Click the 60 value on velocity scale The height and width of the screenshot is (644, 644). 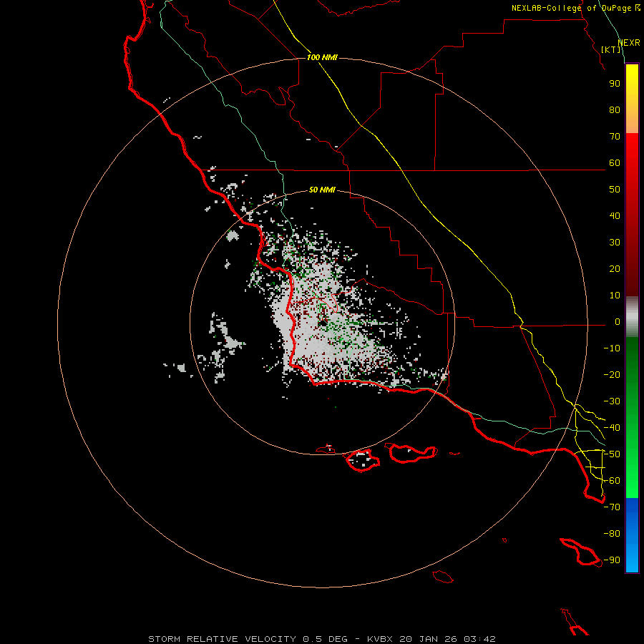[615, 163]
